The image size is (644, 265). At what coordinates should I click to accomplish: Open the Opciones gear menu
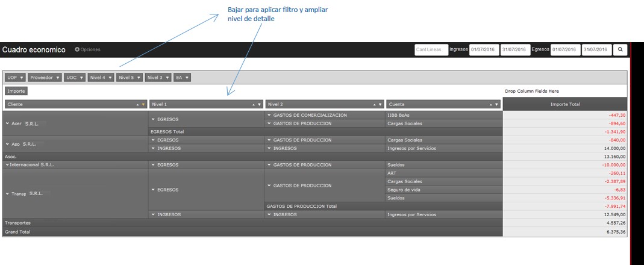pos(87,49)
